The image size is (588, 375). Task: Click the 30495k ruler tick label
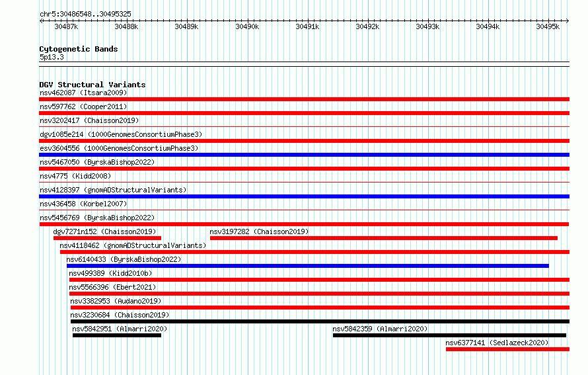(548, 26)
